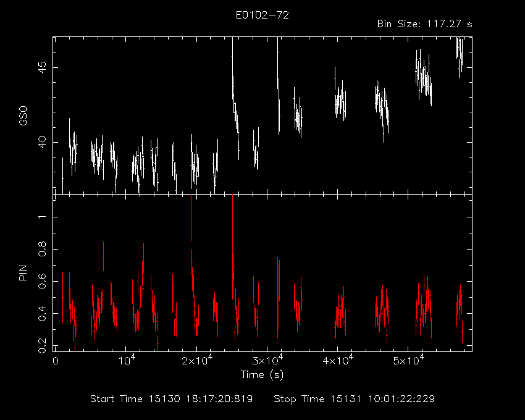
Task: Click the plot title E0102-72
Action: (x=262, y=15)
